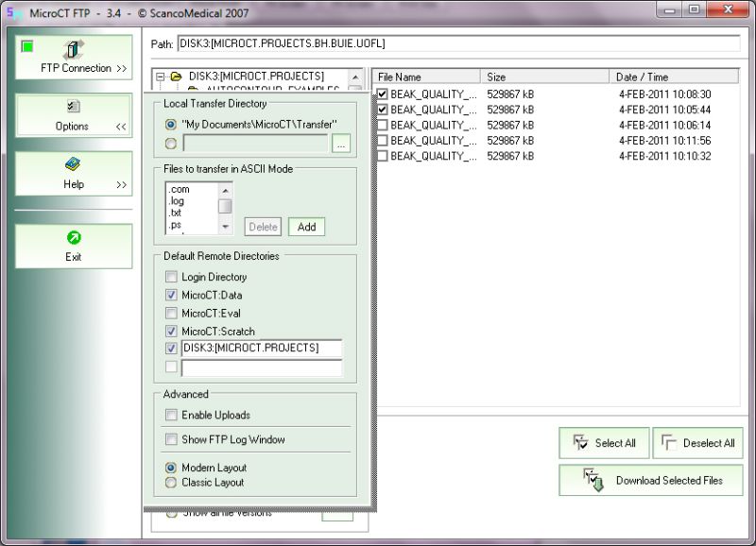Collapse the DISK3:[MICROCT.PROJECTS] tree node
756x546 pixels.
160,77
